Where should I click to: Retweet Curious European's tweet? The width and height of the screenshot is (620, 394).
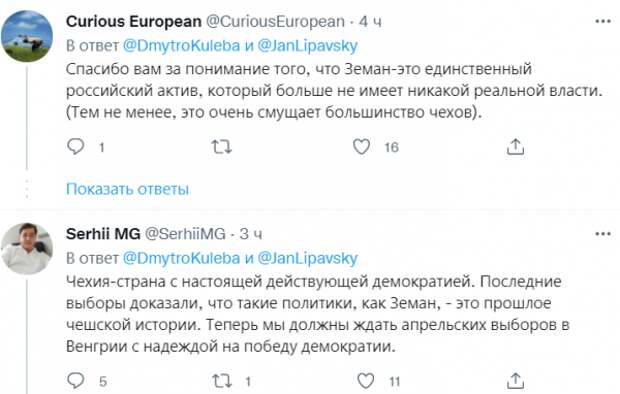point(221,147)
